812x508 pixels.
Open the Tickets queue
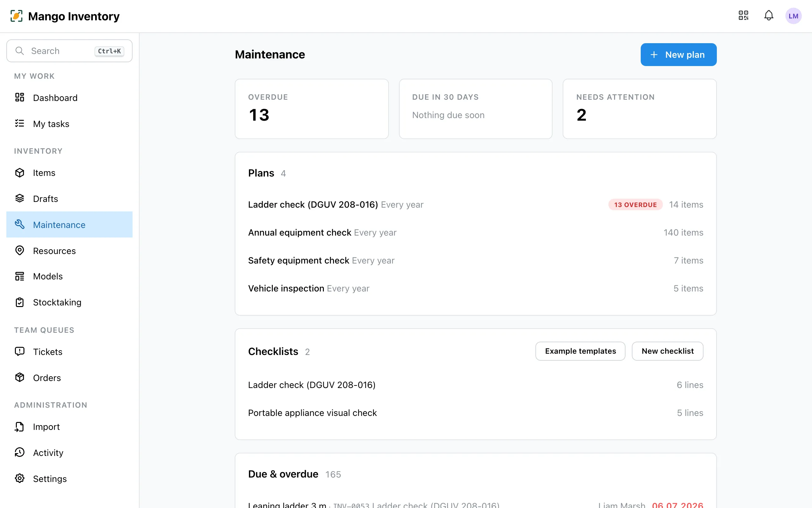point(69,351)
